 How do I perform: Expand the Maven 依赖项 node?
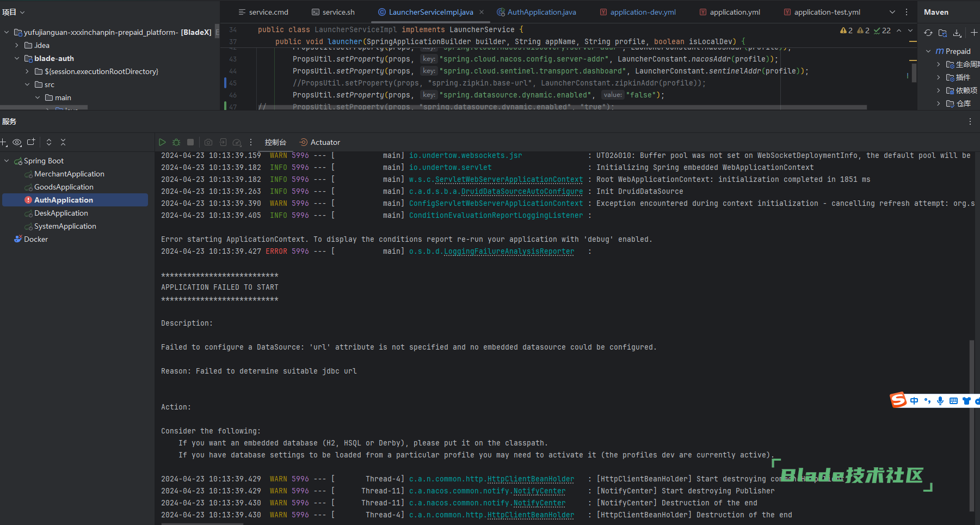point(939,90)
